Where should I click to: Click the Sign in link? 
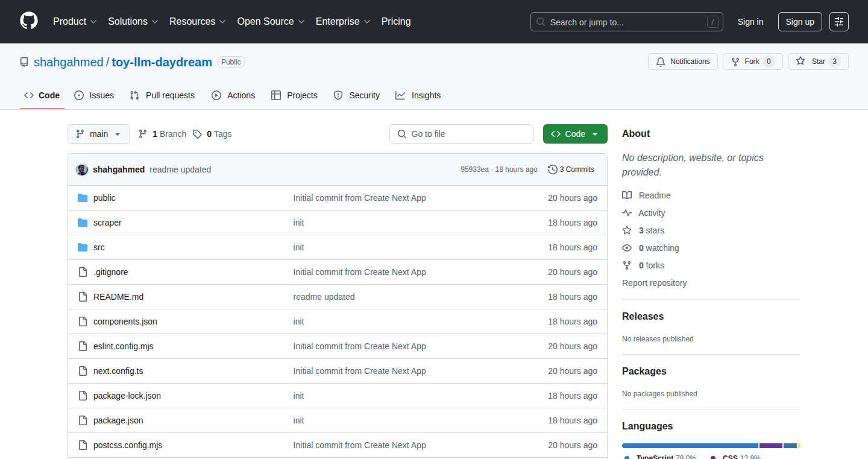[750, 22]
